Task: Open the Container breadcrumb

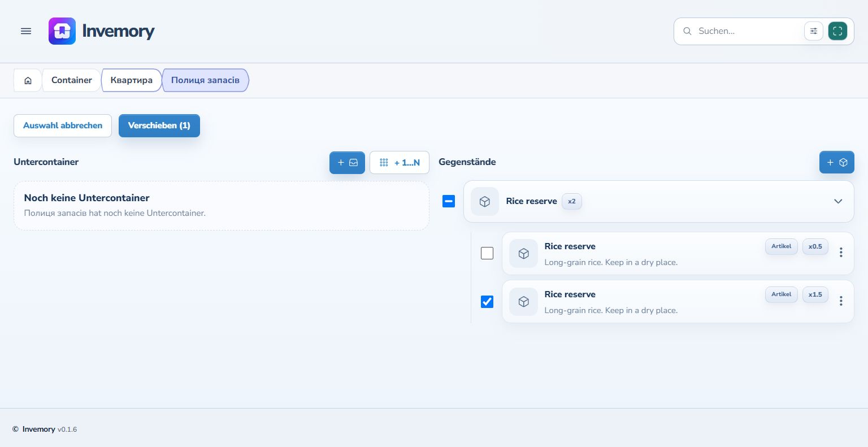Action: (x=72, y=80)
